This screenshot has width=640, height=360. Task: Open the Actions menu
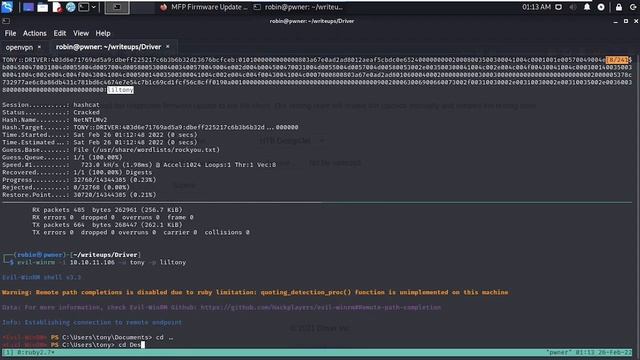[34, 33]
